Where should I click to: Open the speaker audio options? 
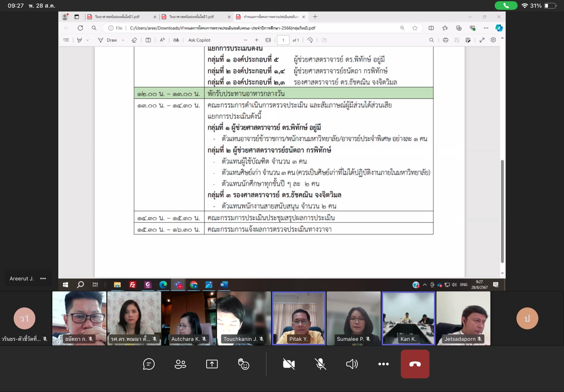click(x=352, y=364)
